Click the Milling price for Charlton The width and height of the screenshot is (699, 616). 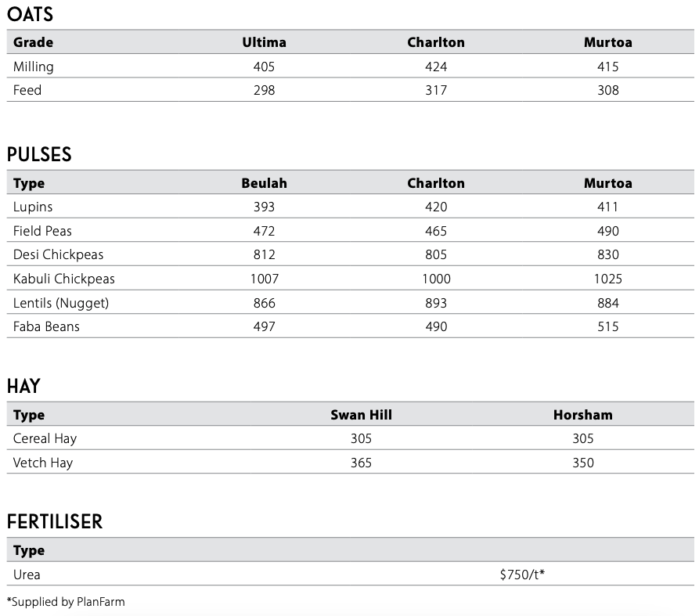pyautogui.click(x=436, y=67)
